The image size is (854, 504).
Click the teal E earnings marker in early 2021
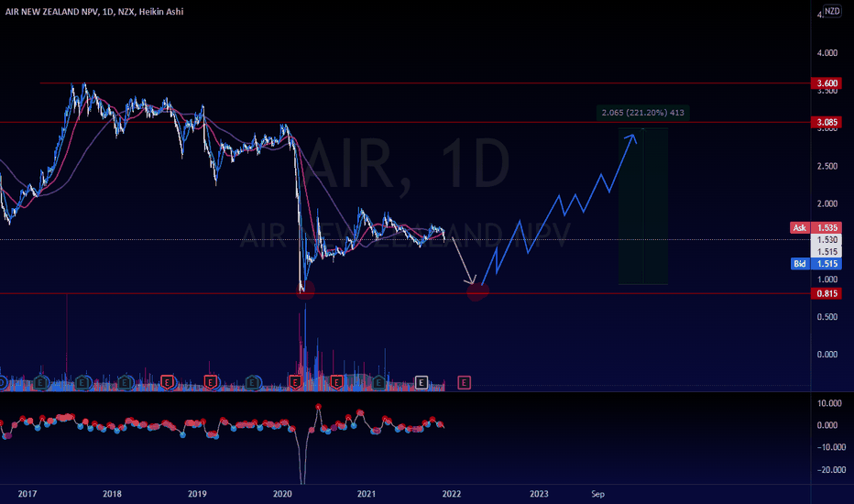[378, 383]
